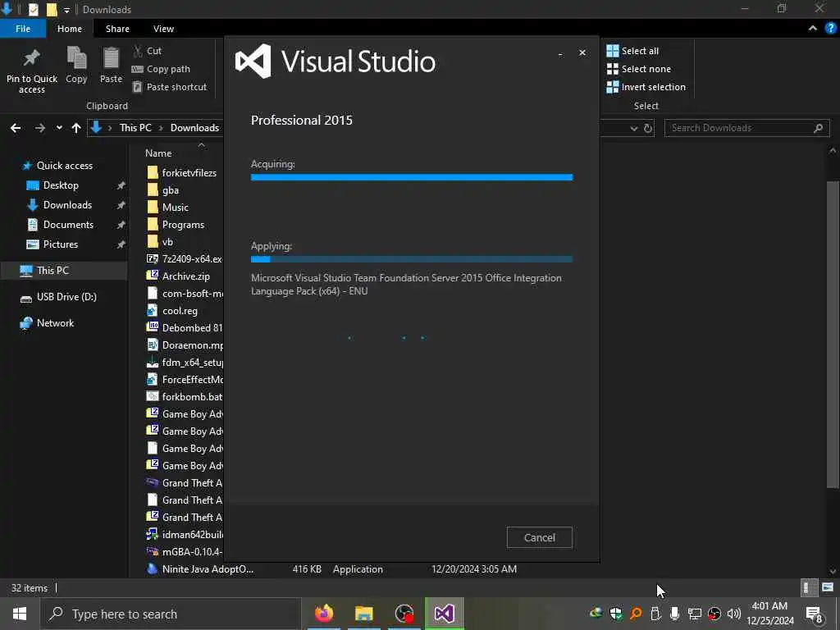Click Downloads in address breadcrumb
840x630 pixels.
(194, 127)
